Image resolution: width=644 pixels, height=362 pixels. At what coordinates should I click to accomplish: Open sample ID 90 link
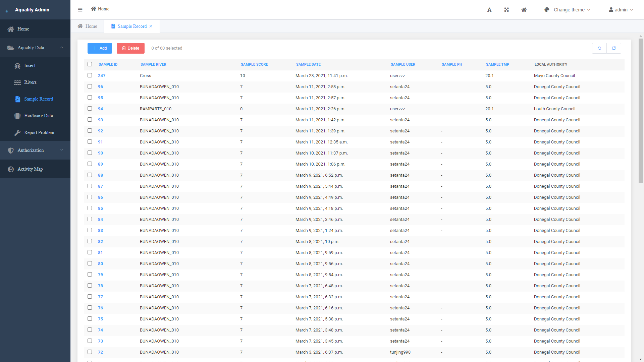pos(100,153)
